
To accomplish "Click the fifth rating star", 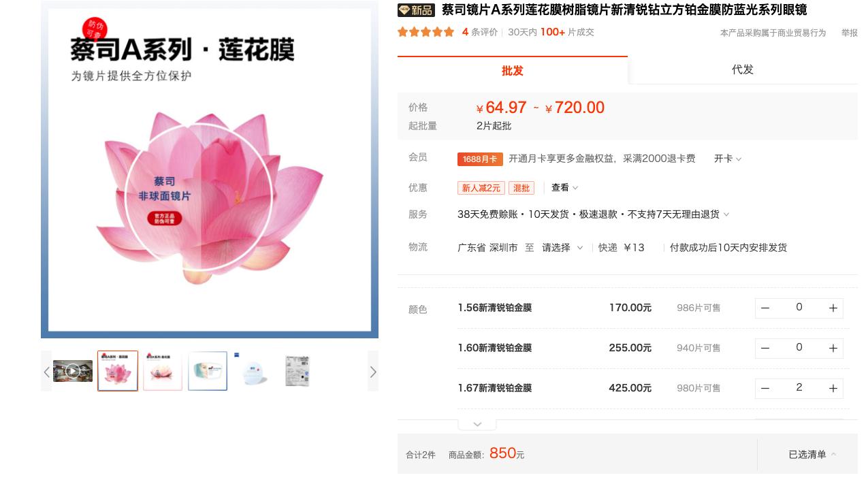I will (448, 31).
